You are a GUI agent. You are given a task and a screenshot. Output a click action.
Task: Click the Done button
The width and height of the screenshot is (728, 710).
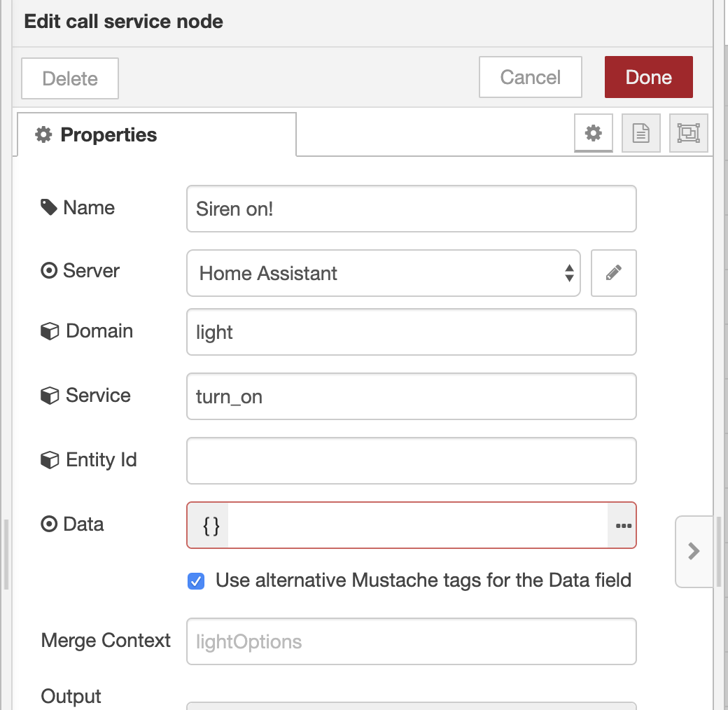coord(647,77)
